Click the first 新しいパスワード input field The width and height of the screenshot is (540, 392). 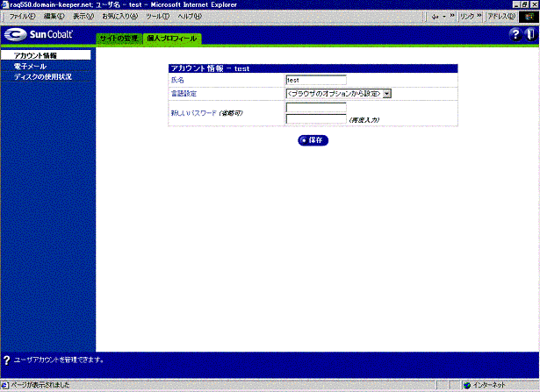(315, 108)
